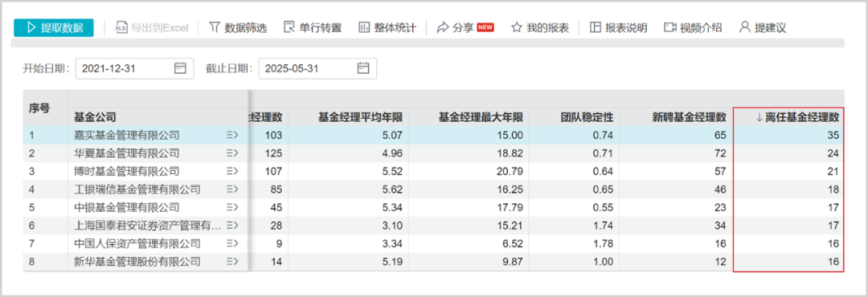868x297 pixels.
Task: Click 导出到Excel export button
Action: (152, 27)
